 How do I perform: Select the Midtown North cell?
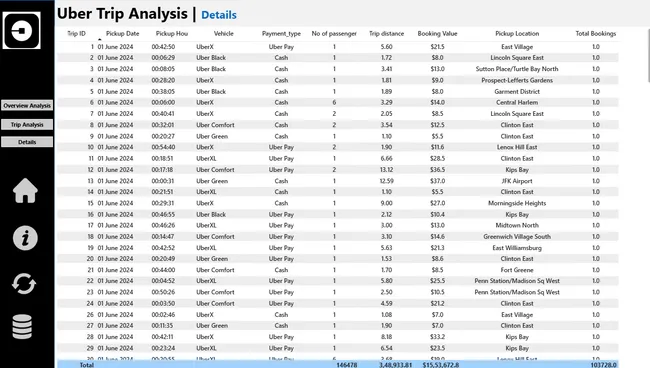(517, 225)
